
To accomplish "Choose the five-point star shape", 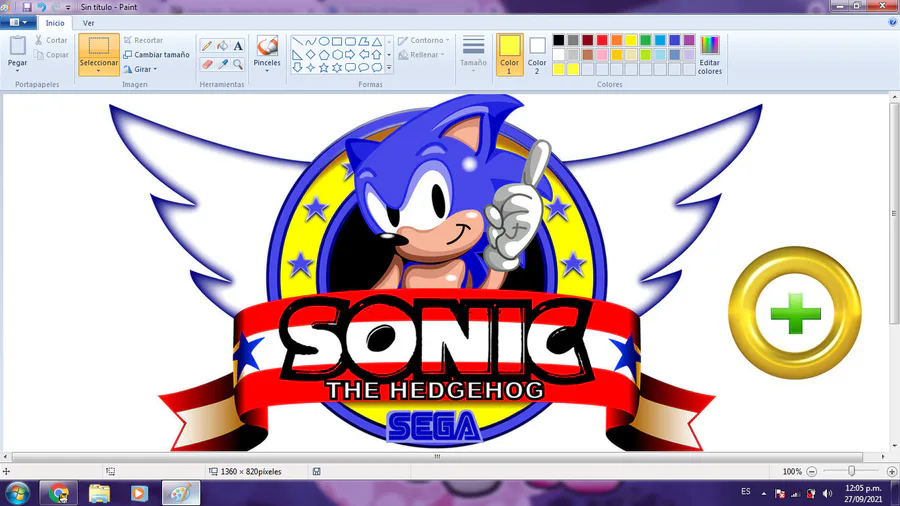I will pos(324,68).
